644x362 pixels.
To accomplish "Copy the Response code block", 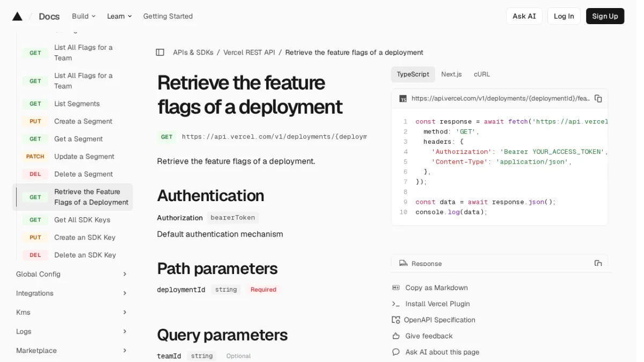I will click(x=598, y=263).
